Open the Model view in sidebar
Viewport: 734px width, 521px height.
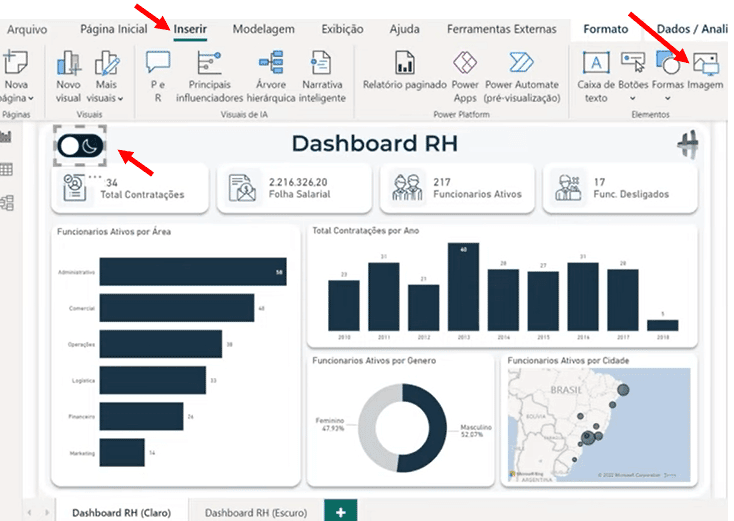click(x=7, y=203)
